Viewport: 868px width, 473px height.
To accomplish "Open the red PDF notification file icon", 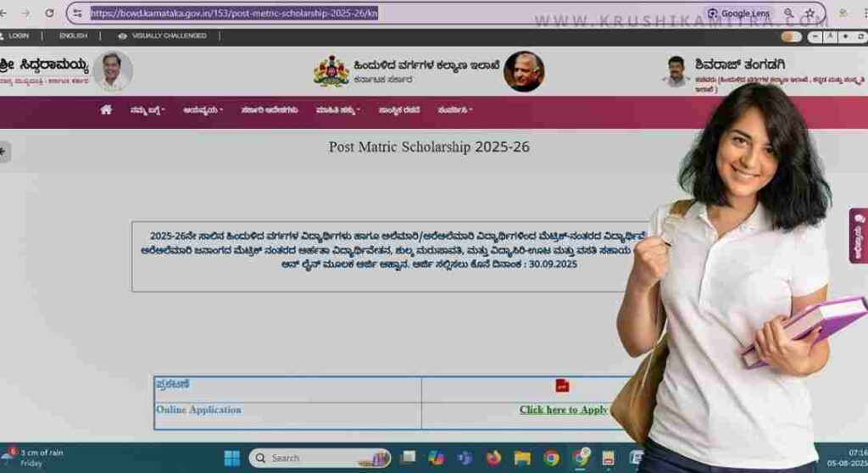I will click(561, 386).
